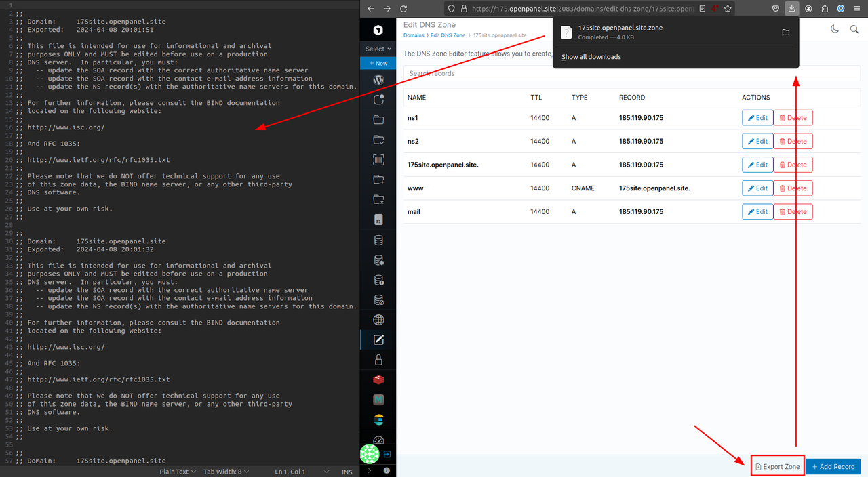Viewport: 868px width, 477px height.
Task: Click the info circle icon at sidebar bottom
Action: (x=387, y=470)
